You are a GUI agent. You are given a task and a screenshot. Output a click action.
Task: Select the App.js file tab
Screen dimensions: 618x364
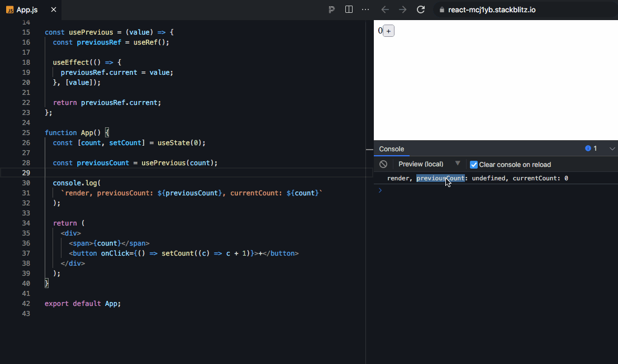point(31,10)
